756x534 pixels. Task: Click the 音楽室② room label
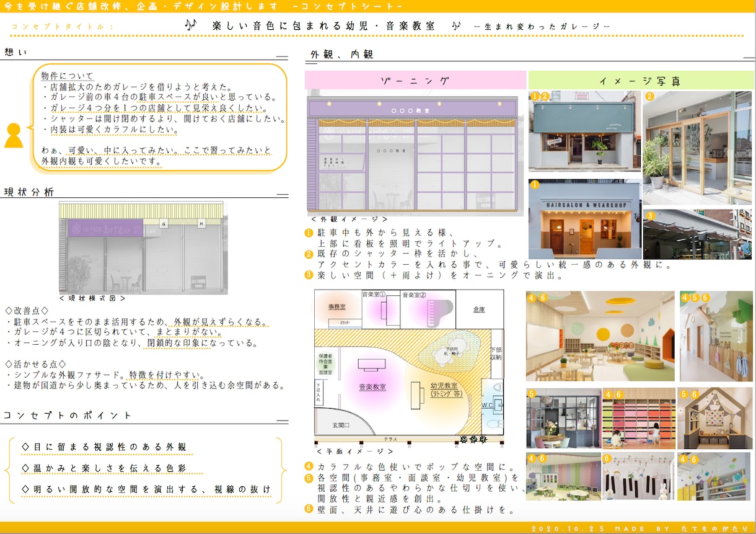tap(415, 295)
